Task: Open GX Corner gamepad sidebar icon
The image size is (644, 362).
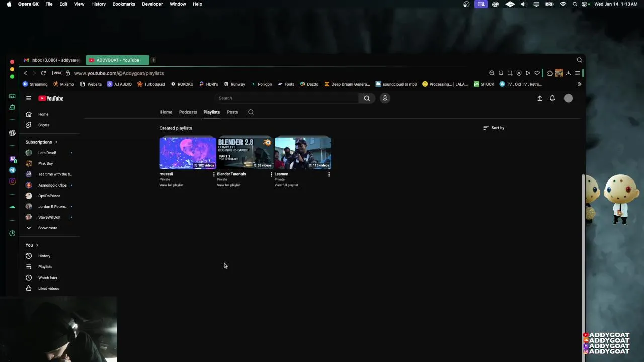Action: click(12, 96)
